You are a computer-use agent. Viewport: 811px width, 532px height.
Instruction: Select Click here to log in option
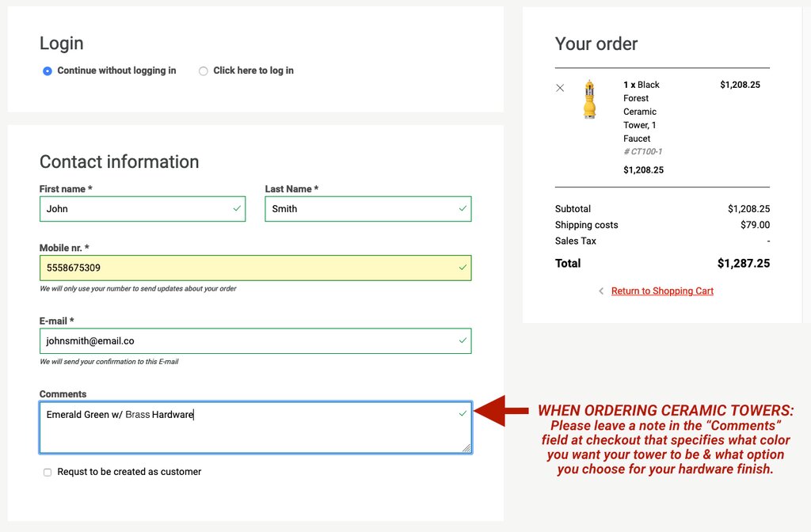pyautogui.click(x=204, y=70)
